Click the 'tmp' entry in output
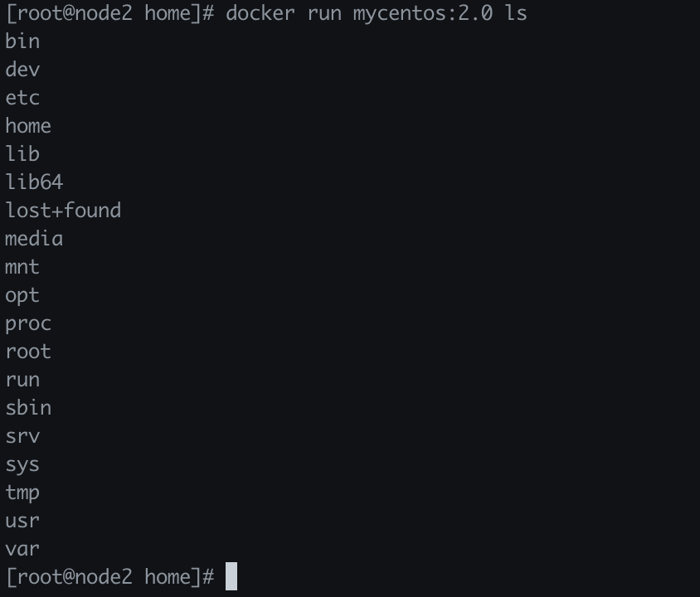This screenshot has width=700, height=597. tap(22, 493)
